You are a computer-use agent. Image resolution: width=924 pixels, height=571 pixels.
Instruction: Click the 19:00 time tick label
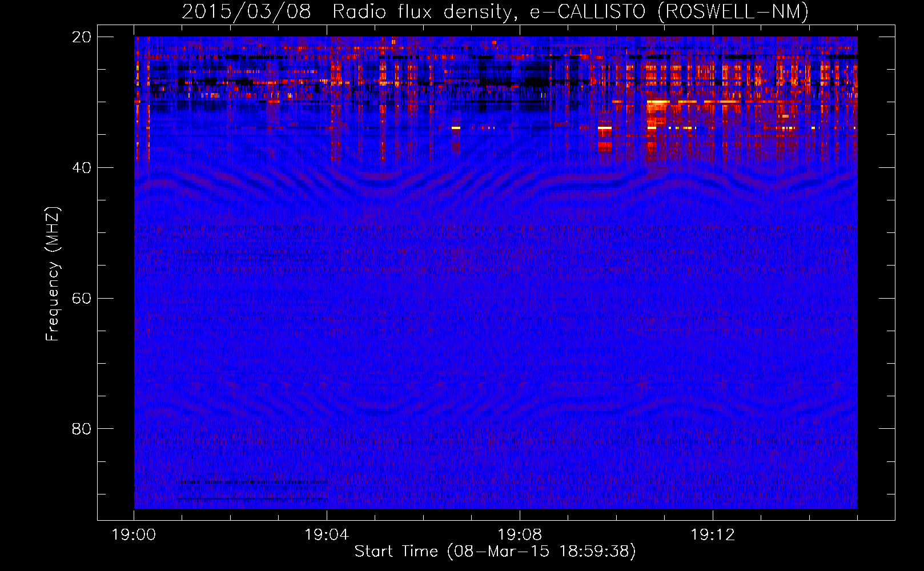tap(134, 535)
